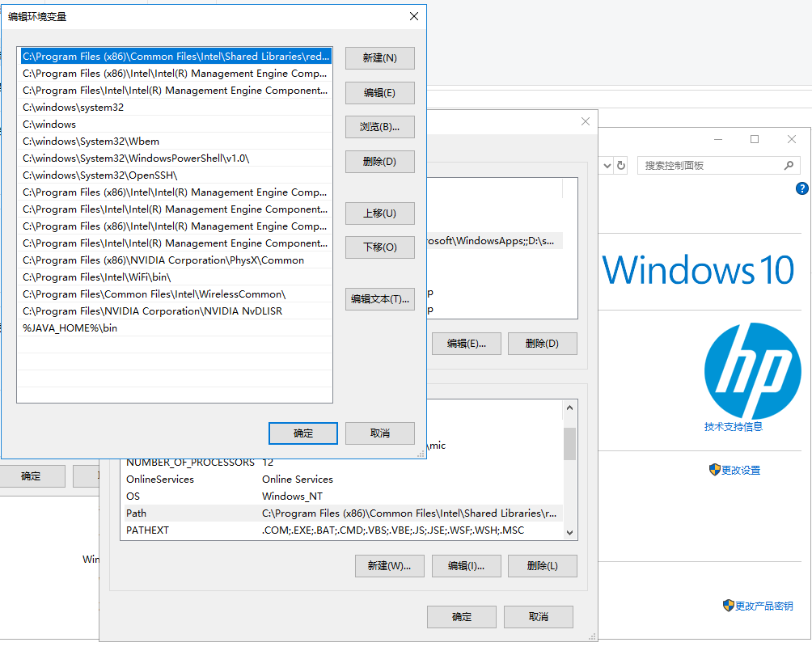Open the 更改设置 link
The image size is (812, 655).
(741, 470)
